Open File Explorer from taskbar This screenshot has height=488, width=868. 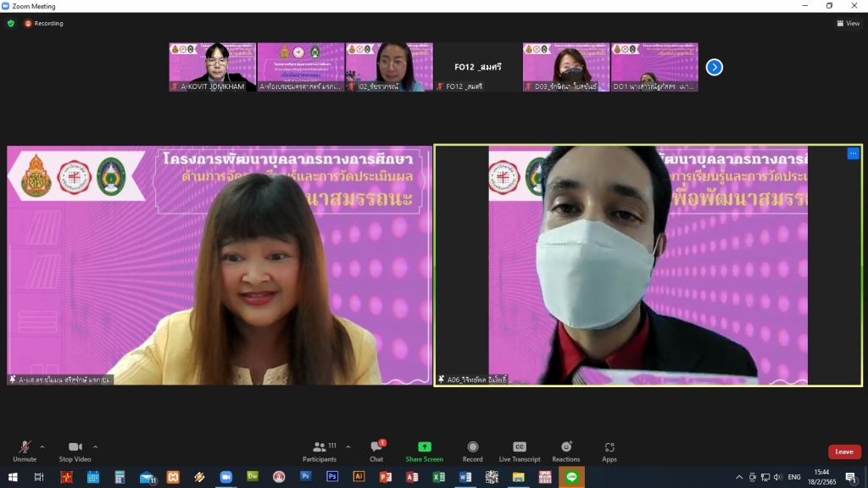(x=518, y=477)
